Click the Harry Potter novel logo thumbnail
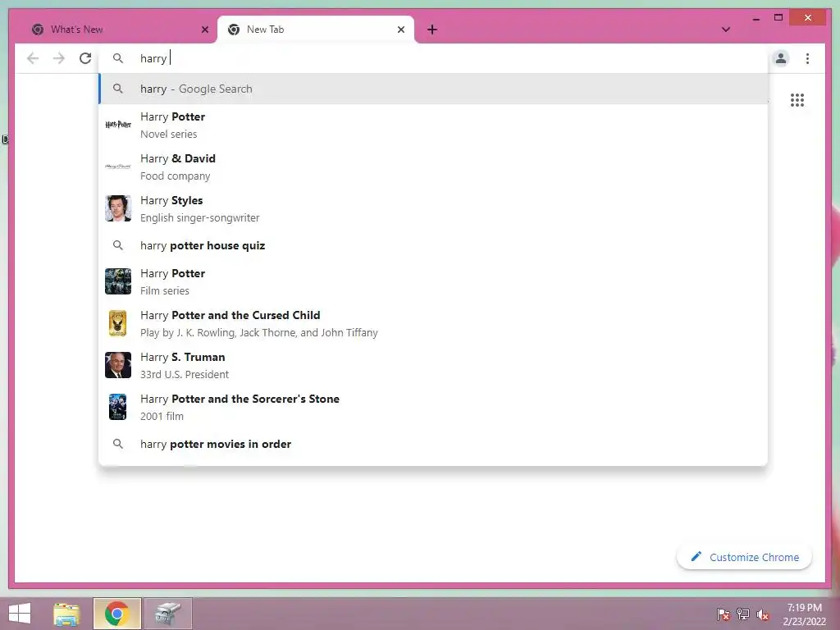Image resolution: width=840 pixels, height=630 pixels. tap(118, 125)
